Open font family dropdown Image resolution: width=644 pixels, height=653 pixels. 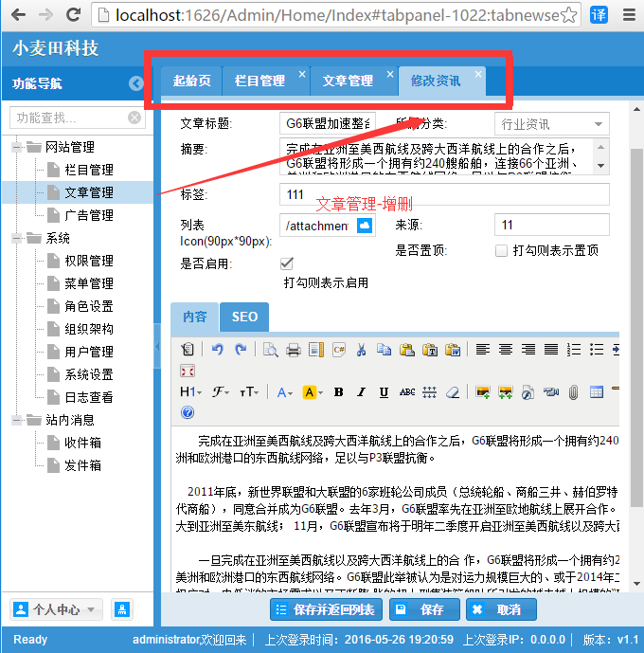pyautogui.click(x=221, y=391)
